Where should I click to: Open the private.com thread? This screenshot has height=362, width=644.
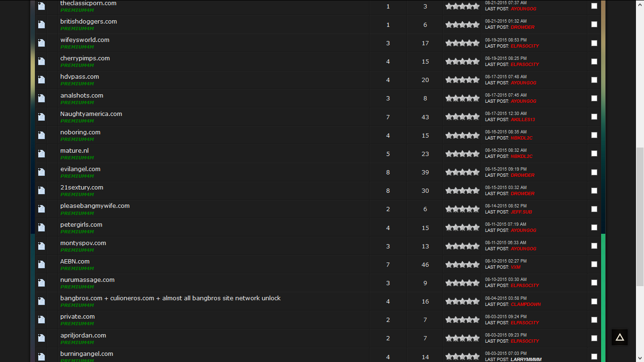tap(77, 317)
